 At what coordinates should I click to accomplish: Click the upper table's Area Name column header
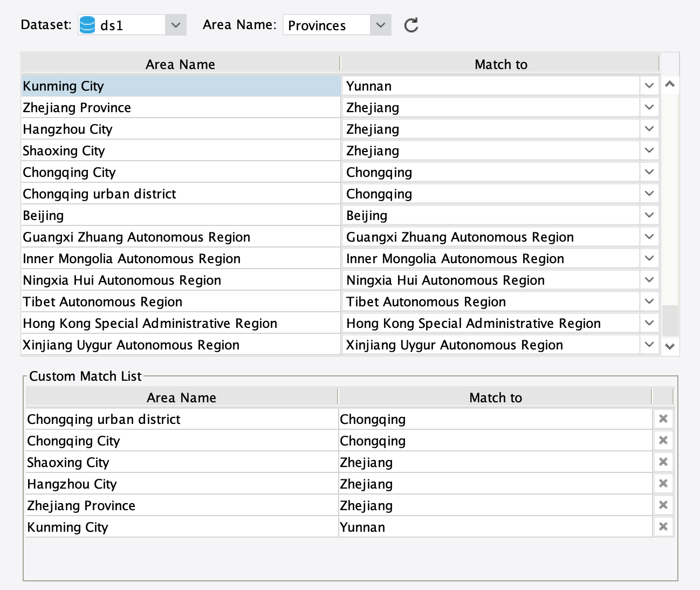[181, 64]
